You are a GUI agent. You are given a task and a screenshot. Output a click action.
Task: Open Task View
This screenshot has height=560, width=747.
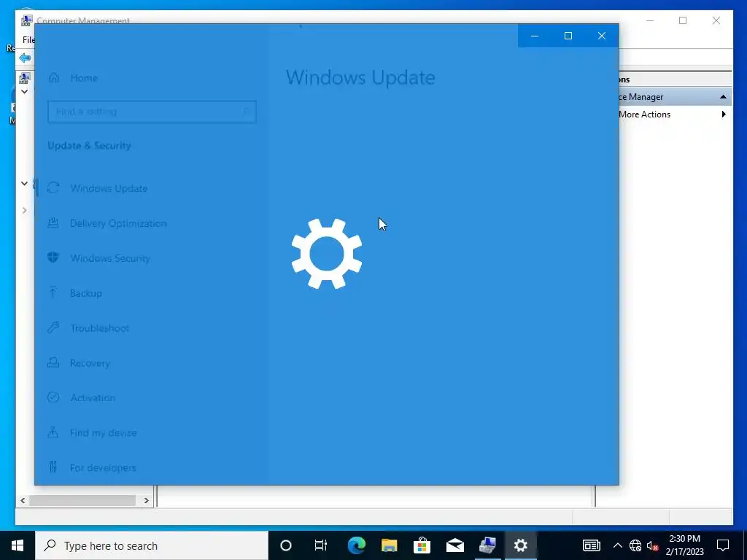(321, 545)
